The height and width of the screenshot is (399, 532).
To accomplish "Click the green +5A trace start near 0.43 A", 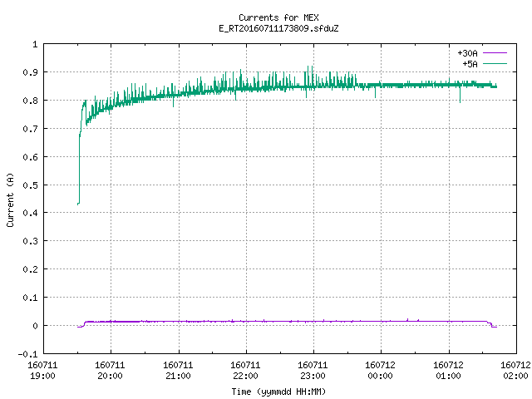I will pos(78,204).
